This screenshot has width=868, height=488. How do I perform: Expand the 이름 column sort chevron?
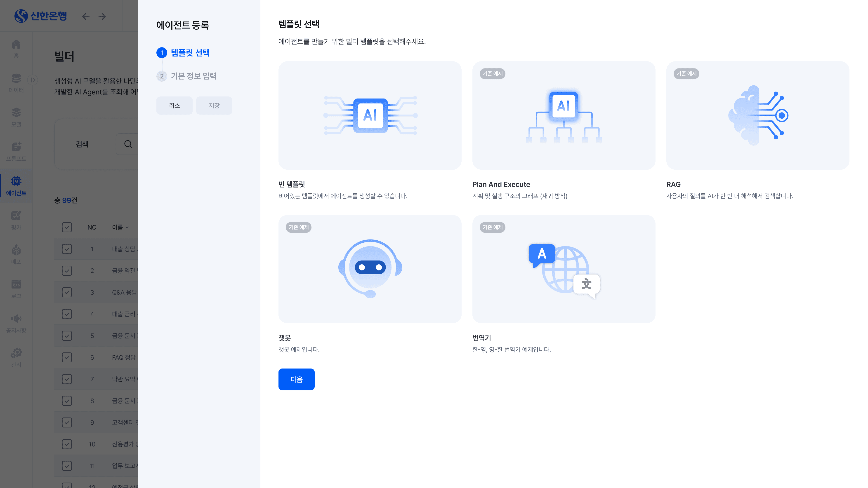tap(127, 228)
